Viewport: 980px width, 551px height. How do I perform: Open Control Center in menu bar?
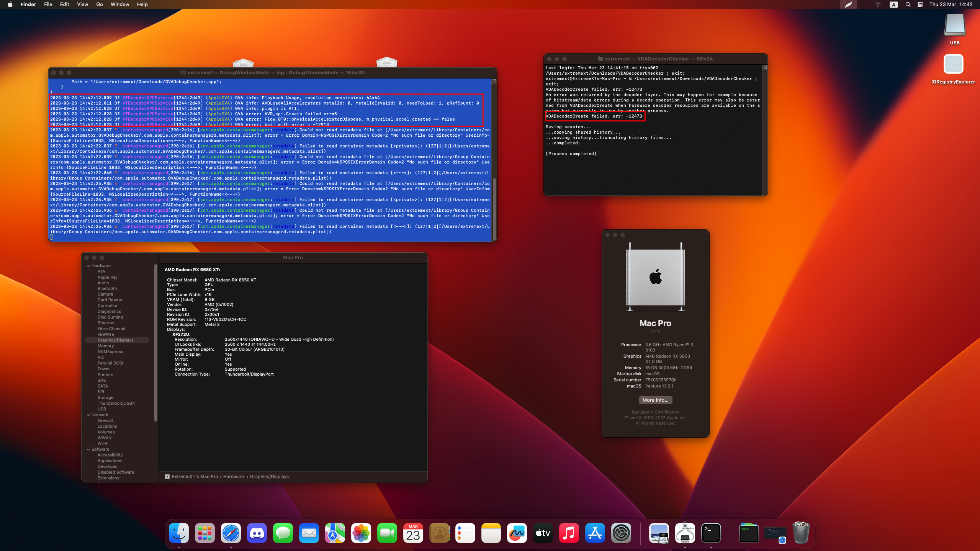point(920,5)
